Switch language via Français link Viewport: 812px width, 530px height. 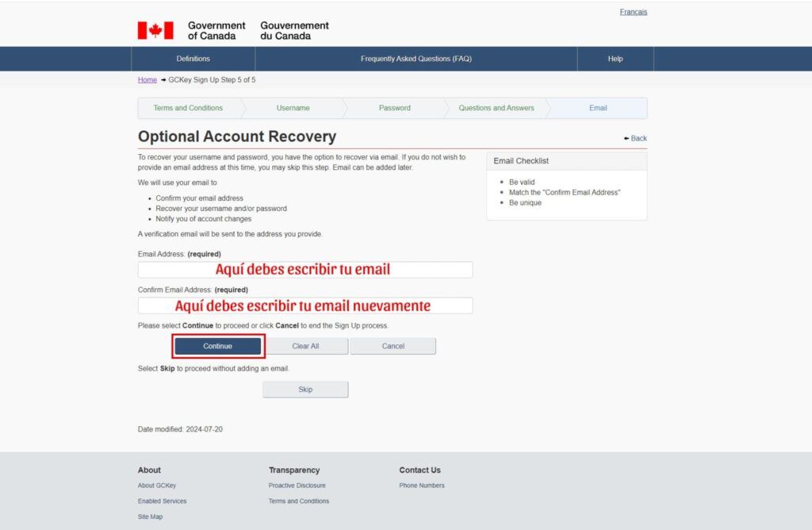click(634, 12)
